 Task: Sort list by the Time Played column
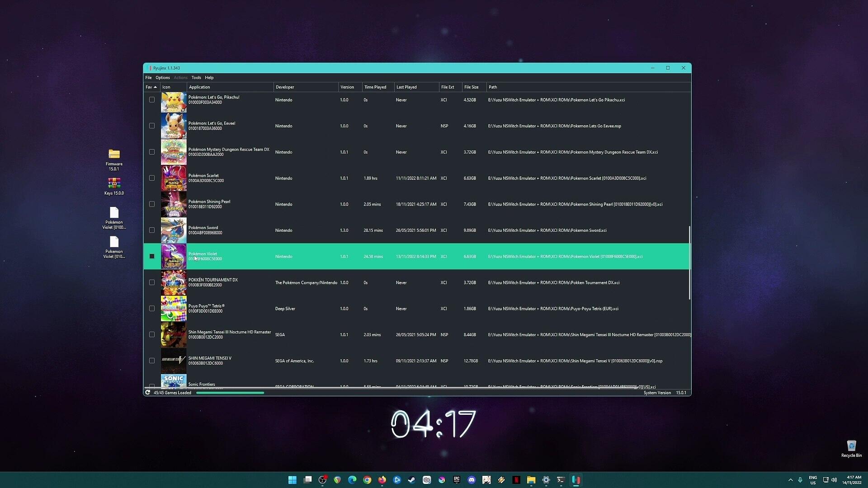pyautogui.click(x=375, y=87)
